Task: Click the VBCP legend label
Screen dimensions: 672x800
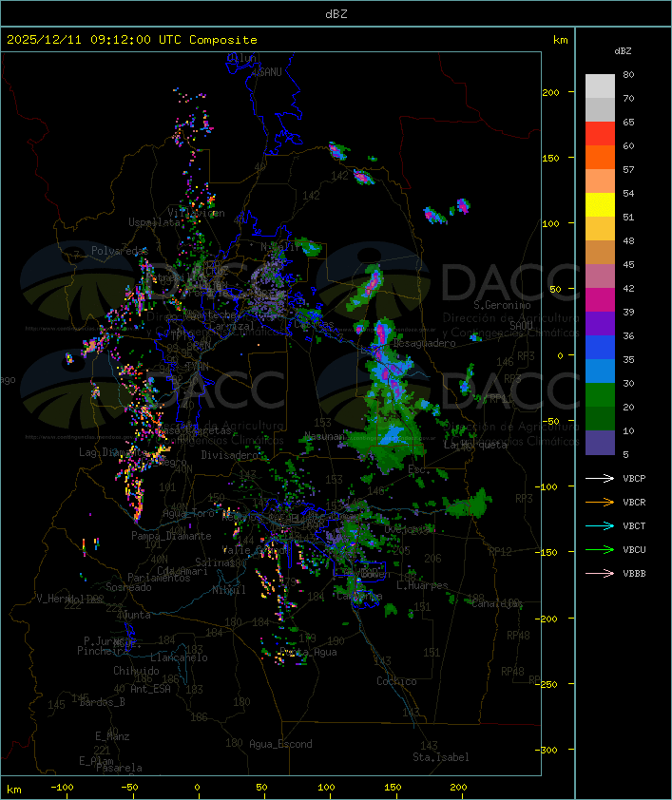Action: pos(634,479)
